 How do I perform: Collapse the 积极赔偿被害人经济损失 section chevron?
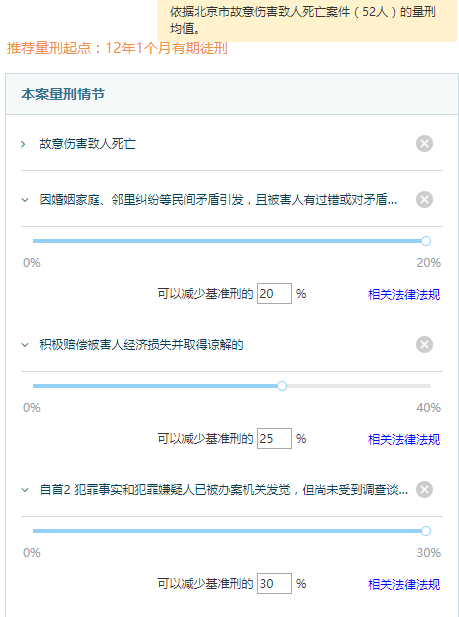tap(25, 345)
